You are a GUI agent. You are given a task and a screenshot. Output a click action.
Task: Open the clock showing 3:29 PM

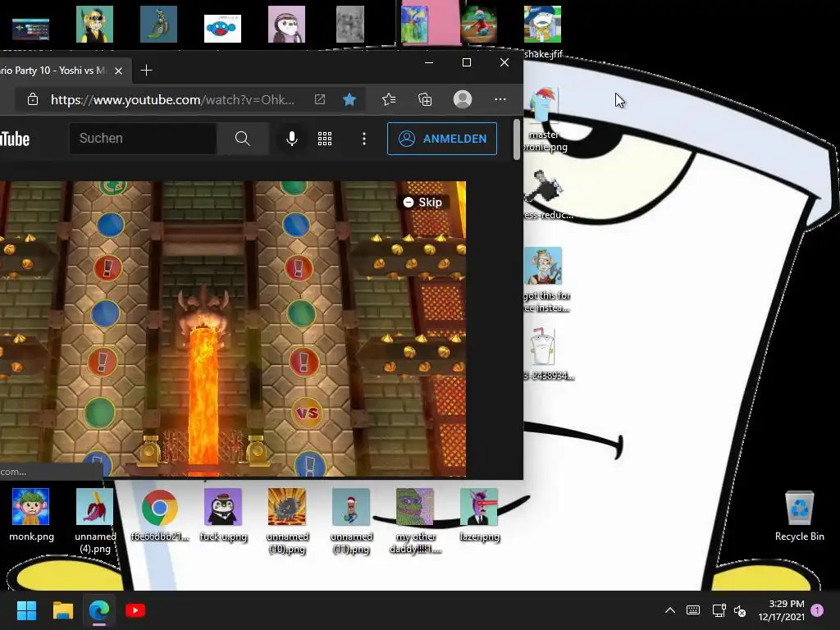[x=782, y=610]
